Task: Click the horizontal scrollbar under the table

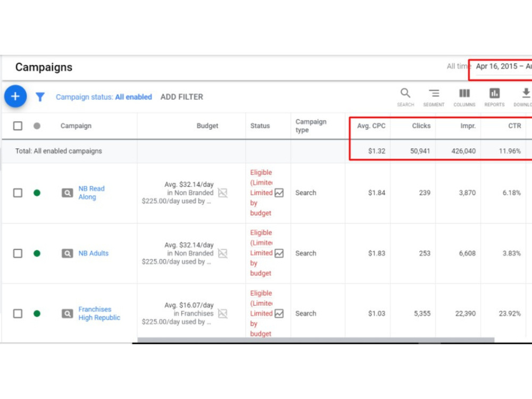Action: (x=315, y=340)
